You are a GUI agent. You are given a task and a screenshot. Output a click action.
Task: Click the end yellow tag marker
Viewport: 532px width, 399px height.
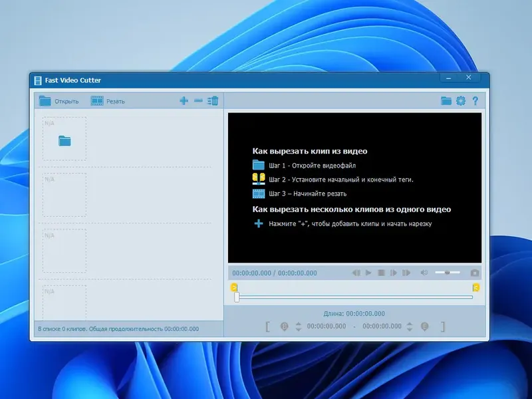pyautogui.click(x=476, y=288)
